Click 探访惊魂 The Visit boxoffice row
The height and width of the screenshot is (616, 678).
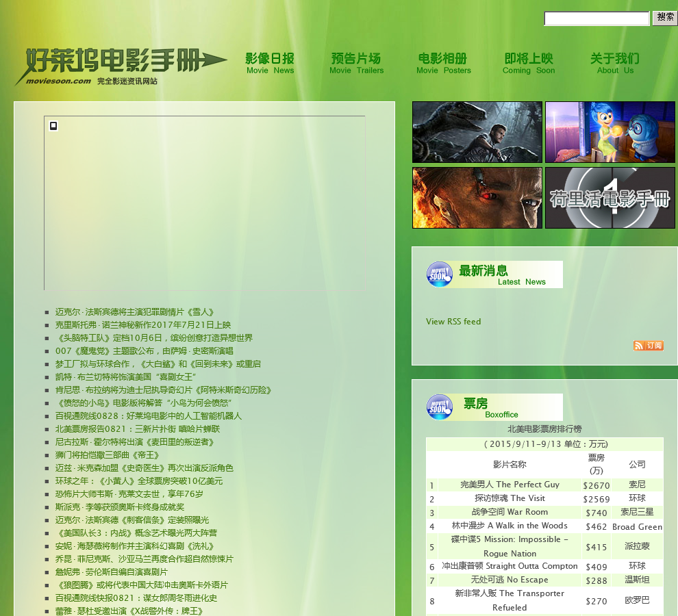pos(545,498)
